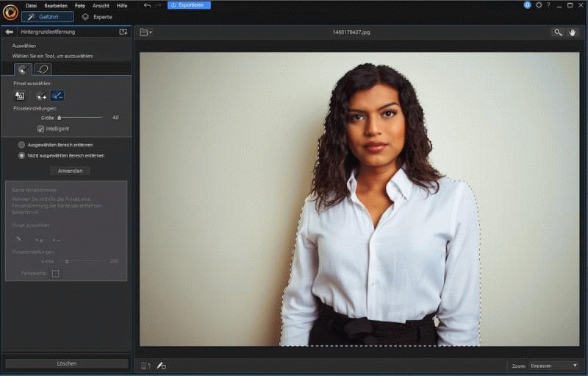Open the Bearbeiten menu
Viewport: 588px width, 376px height.
(x=54, y=5)
